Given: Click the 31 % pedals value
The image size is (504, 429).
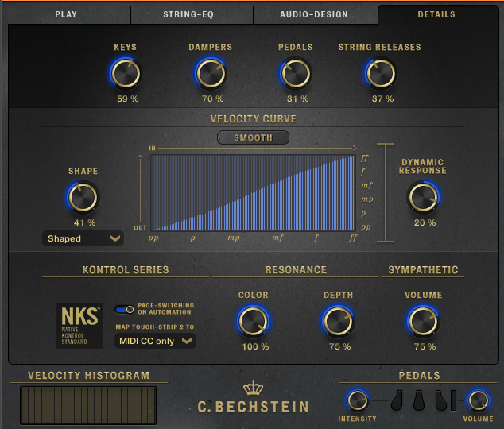Looking at the screenshot, I should (x=297, y=99).
